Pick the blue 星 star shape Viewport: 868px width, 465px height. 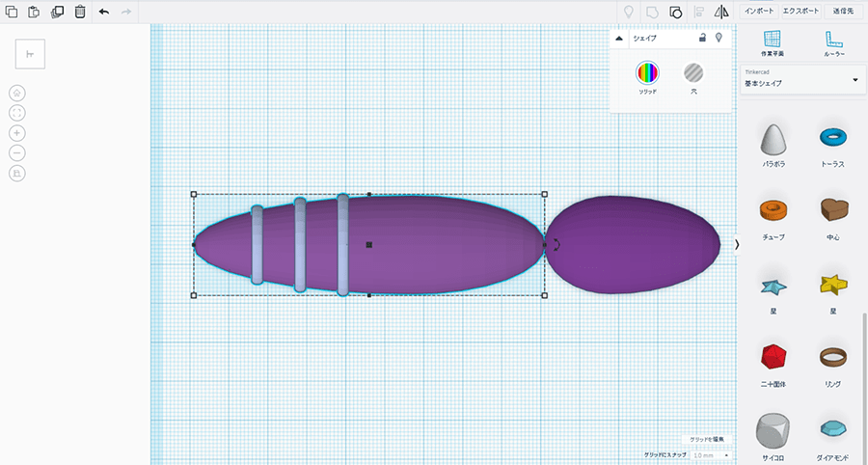[x=773, y=287]
